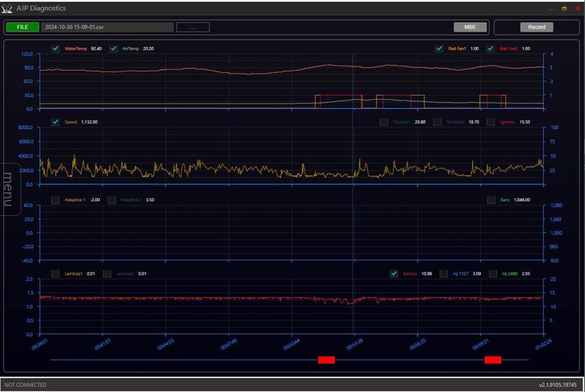Uncheck the Rad Fan2 checkbox

pyautogui.click(x=491, y=49)
